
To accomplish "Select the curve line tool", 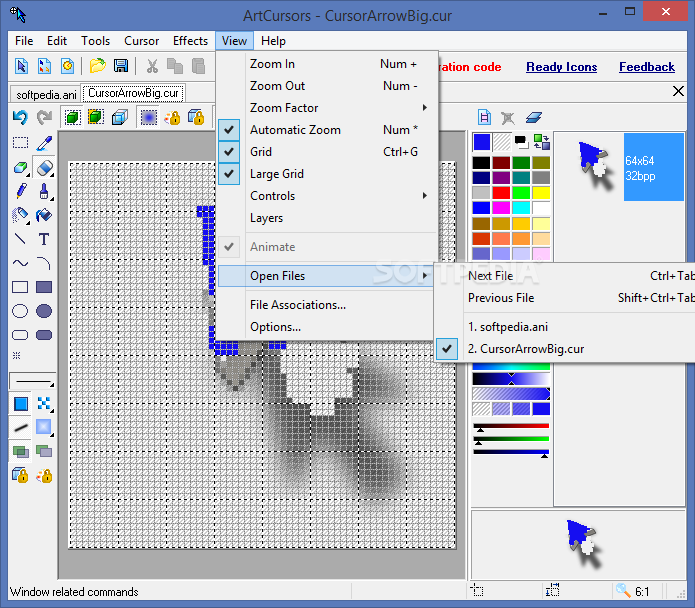I will [20, 263].
